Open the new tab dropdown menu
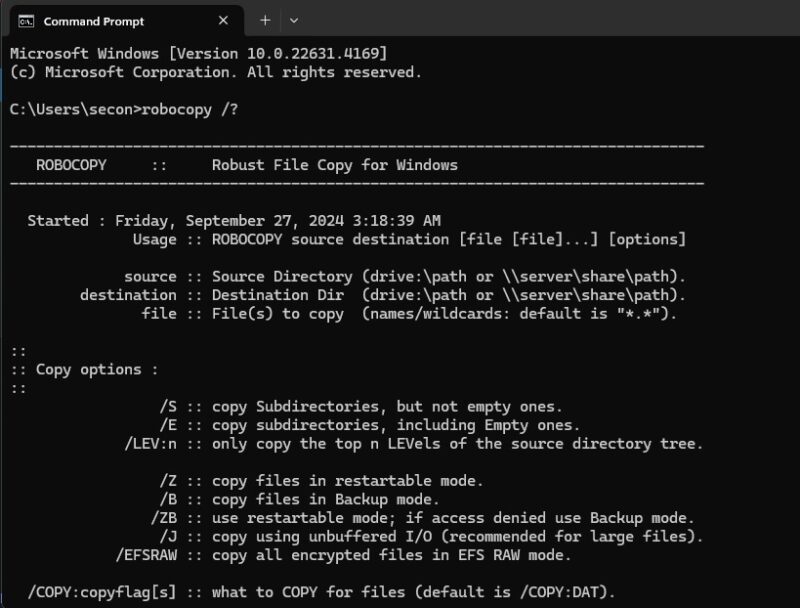This screenshot has height=608, width=800. point(293,20)
